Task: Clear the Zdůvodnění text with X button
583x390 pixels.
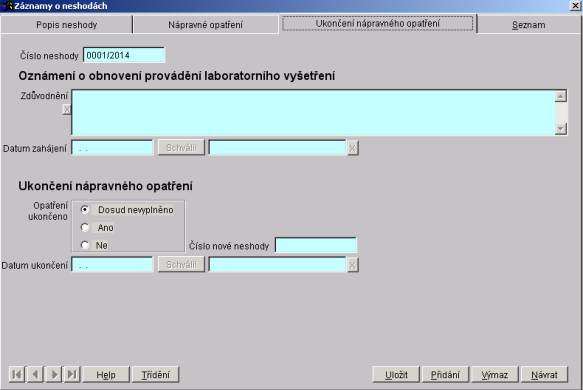Action: click(67, 109)
